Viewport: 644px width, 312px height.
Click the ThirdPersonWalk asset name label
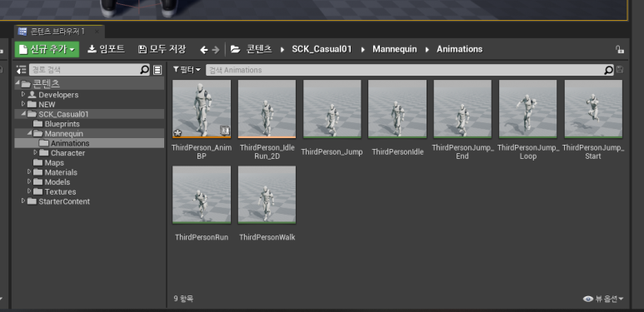point(267,237)
